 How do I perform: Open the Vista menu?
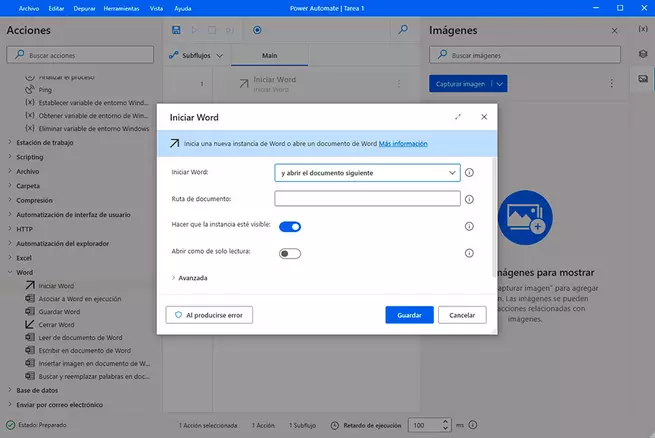tap(156, 8)
